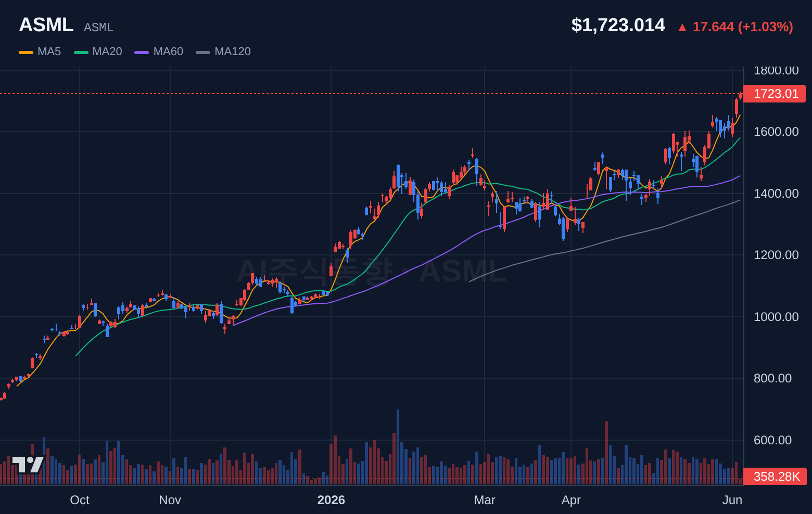Toggle the MA5 legend entry
Screen dimensions: 812x514
(x=40, y=52)
